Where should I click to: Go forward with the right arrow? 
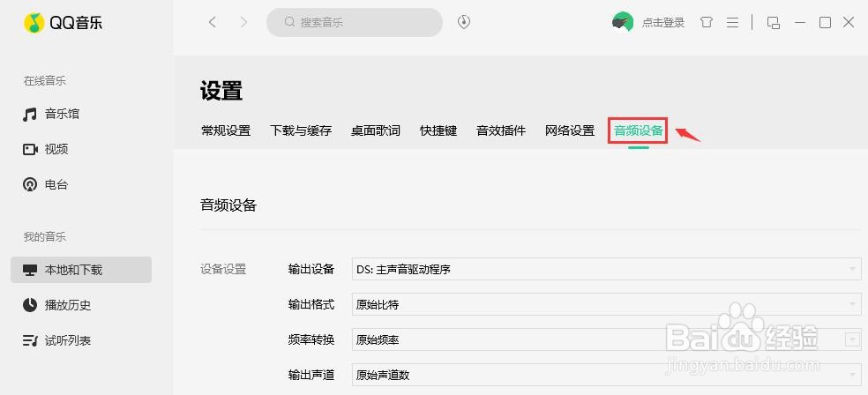(243, 22)
